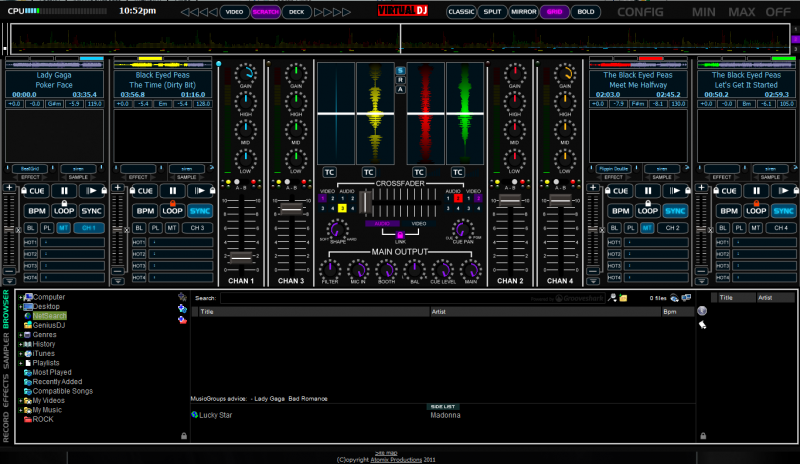The width and height of the screenshot is (800, 464).
Task: Click pitch minus icon on CH 1 deck
Action: point(9,271)
